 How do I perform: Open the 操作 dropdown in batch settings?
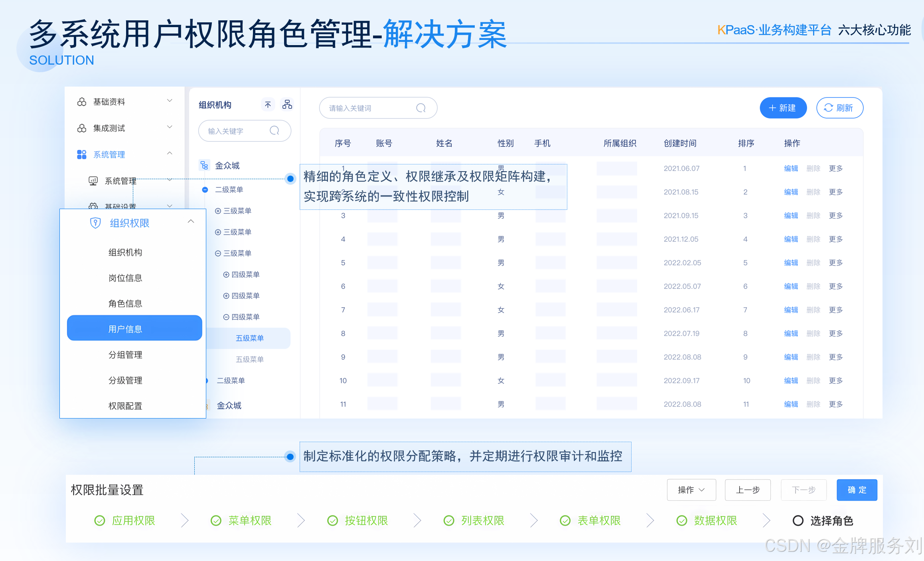(x=691, y=490)
